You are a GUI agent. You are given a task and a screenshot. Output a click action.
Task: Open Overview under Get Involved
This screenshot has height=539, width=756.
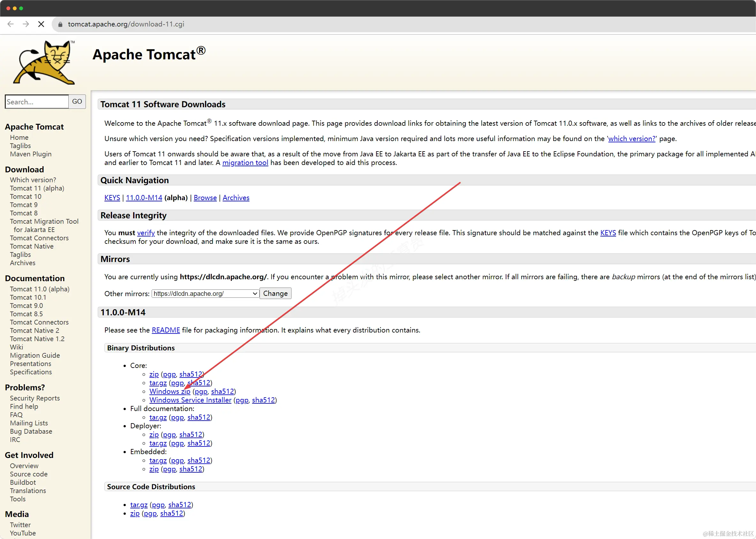(x=24, y=466)
